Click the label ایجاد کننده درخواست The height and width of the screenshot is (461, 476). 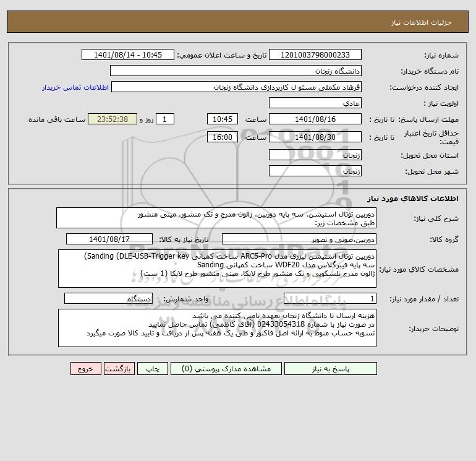pos(424,87)
